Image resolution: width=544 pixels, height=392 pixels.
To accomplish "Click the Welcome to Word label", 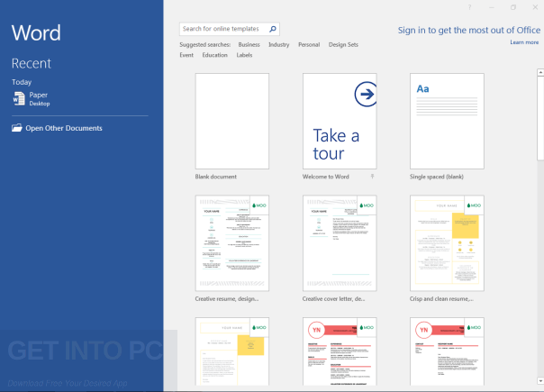I will (325, 177).
